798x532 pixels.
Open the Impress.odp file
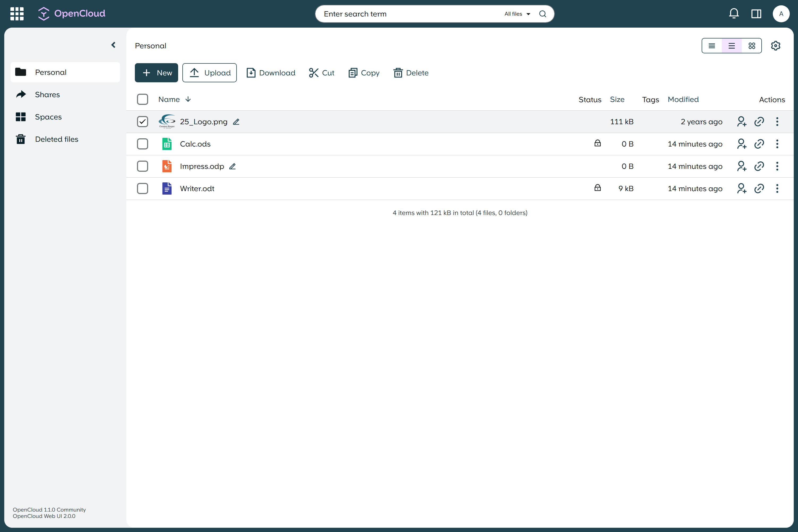pos(202,166)
